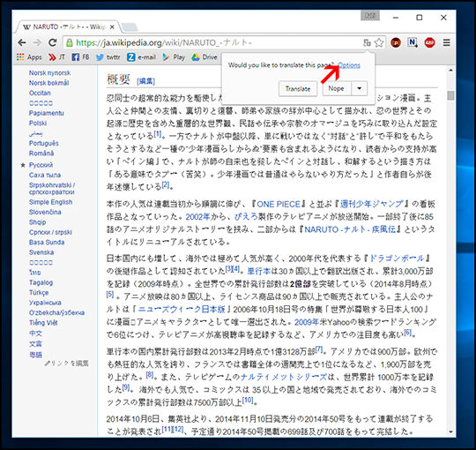Open the Options link in the translate popup

point(349,65)
